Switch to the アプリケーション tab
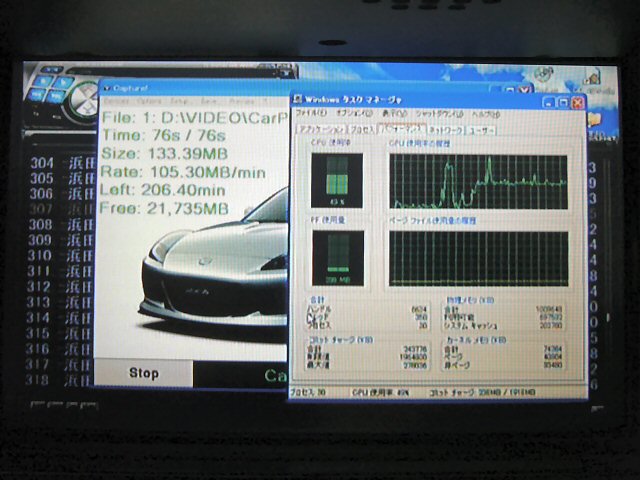The height and width of the screenshot is (480, 640). [x=321, y=129]
